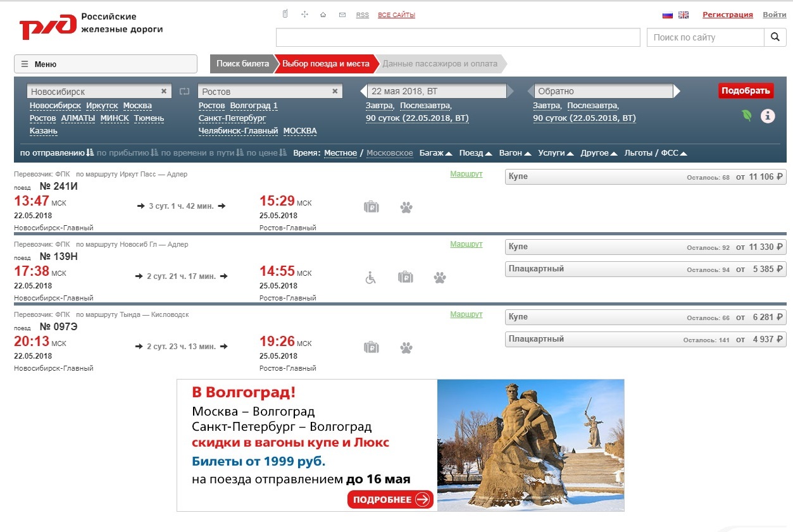This screenshot has width=793, height=532.
Task: Switch language with the British flag
Action: click(x=684, y=15)
